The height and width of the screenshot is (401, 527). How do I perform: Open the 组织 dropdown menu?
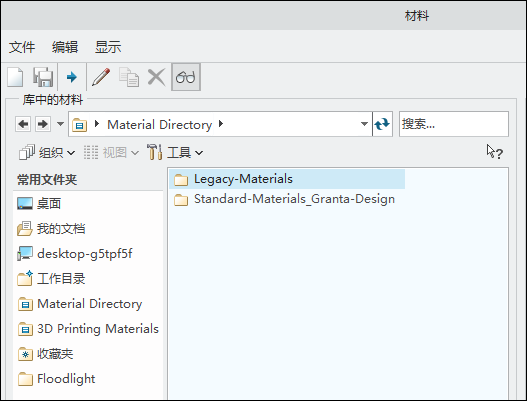47,153
